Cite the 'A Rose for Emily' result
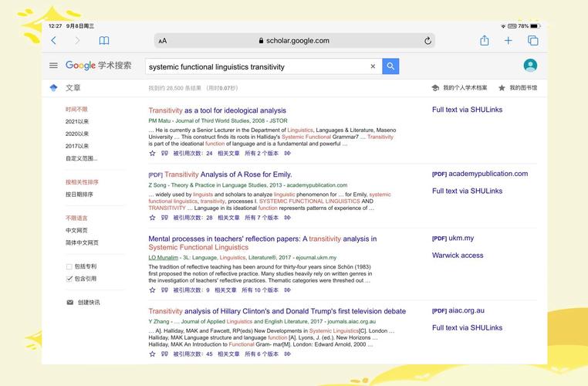 tap(164, 218)
